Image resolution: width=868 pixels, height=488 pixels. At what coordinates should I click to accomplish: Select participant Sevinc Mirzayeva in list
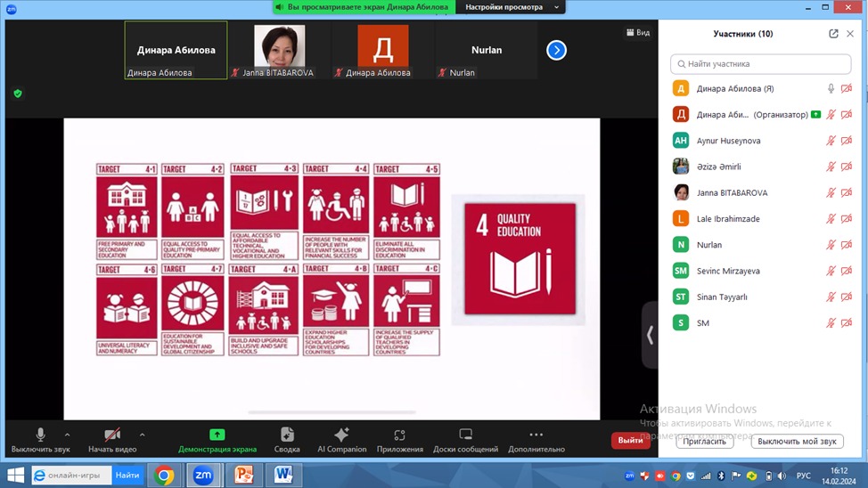click(x=762, y=271)
